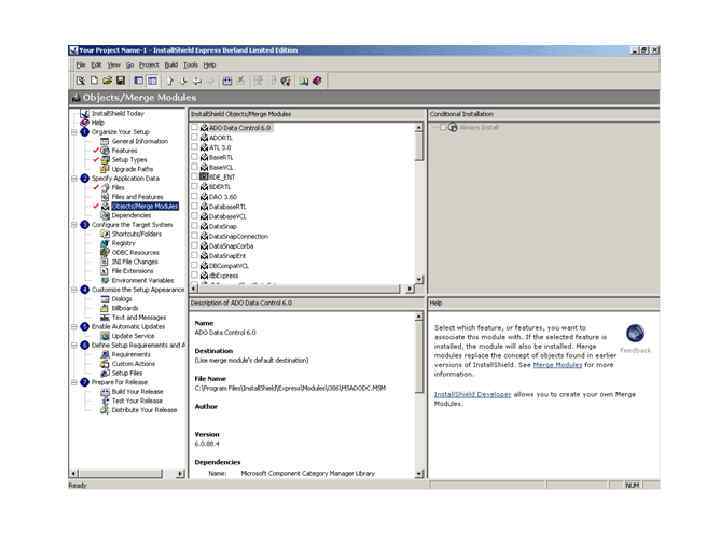Check the BaseVCL module checkbox
720x540 pixels.
(194, 167)
